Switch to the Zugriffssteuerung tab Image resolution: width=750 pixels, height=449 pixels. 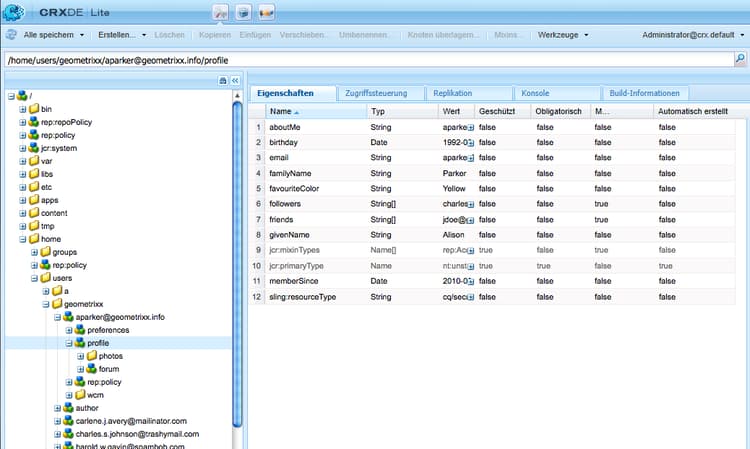tap(378, 93)
